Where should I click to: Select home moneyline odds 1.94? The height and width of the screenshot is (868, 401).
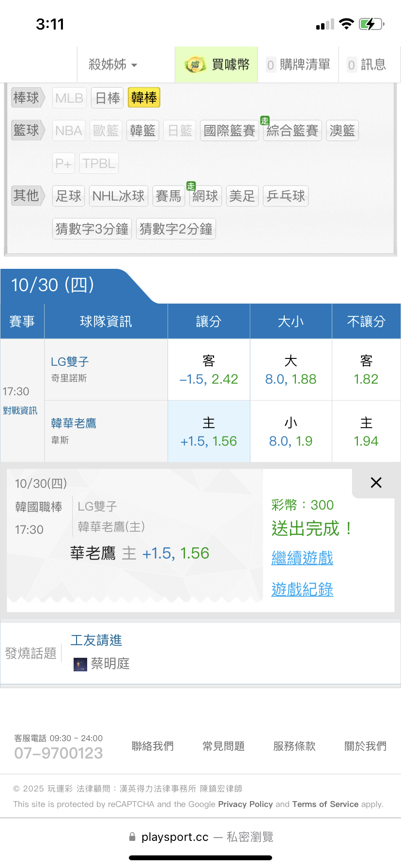pyautogui.click(x=366, y=432)
